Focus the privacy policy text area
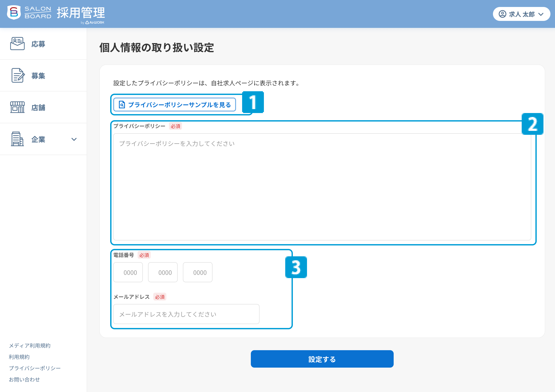This screenshot has width=555, height=392. 322,187
